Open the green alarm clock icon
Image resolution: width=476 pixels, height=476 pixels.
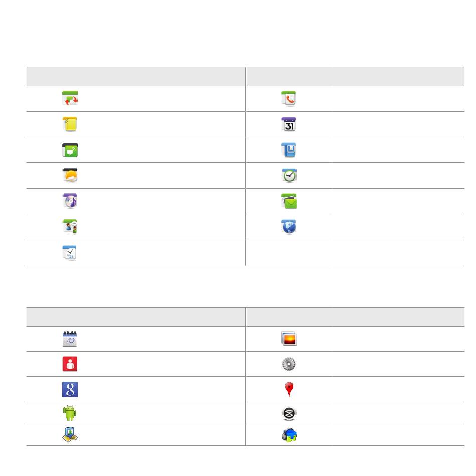point(289,175)
